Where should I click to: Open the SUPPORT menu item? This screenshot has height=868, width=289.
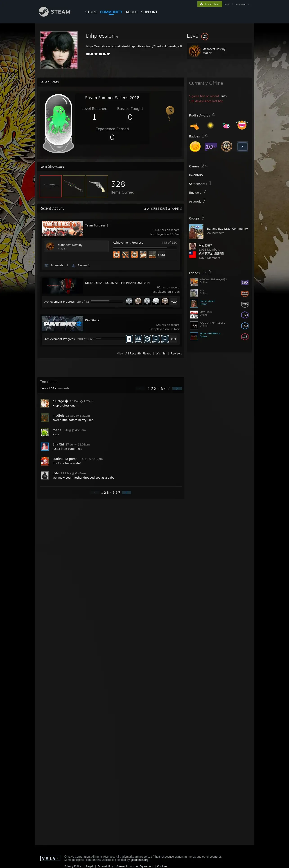point(149,12)
